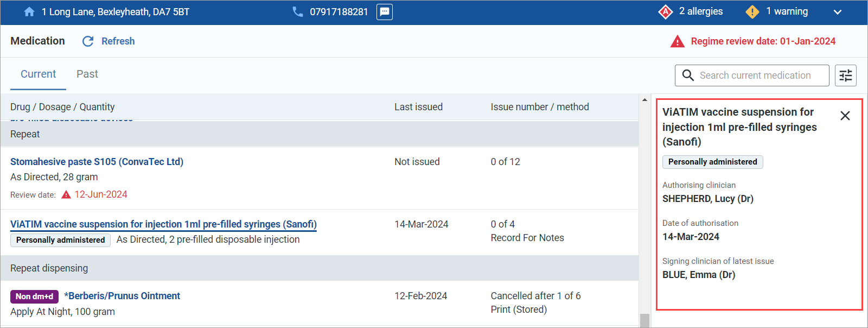Refresh the medication list via Refresh text
This screenshot has height=328, width=868.
[x=118, y=41]
